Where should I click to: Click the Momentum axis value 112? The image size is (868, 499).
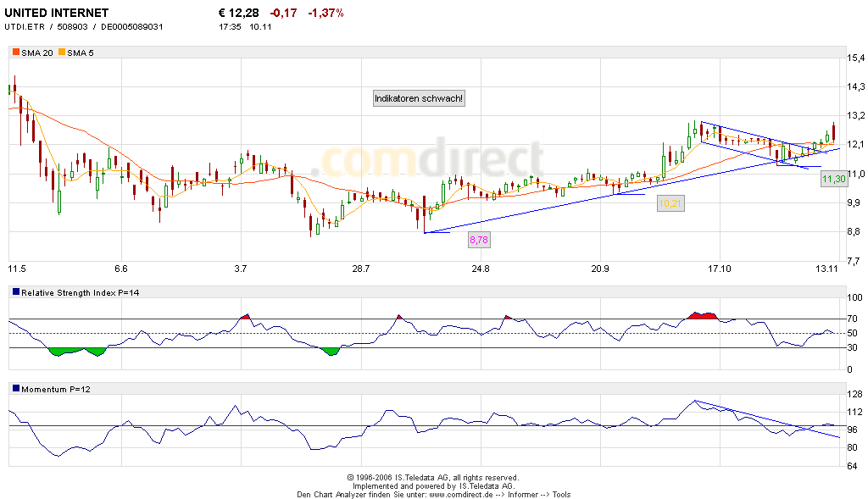854,412
